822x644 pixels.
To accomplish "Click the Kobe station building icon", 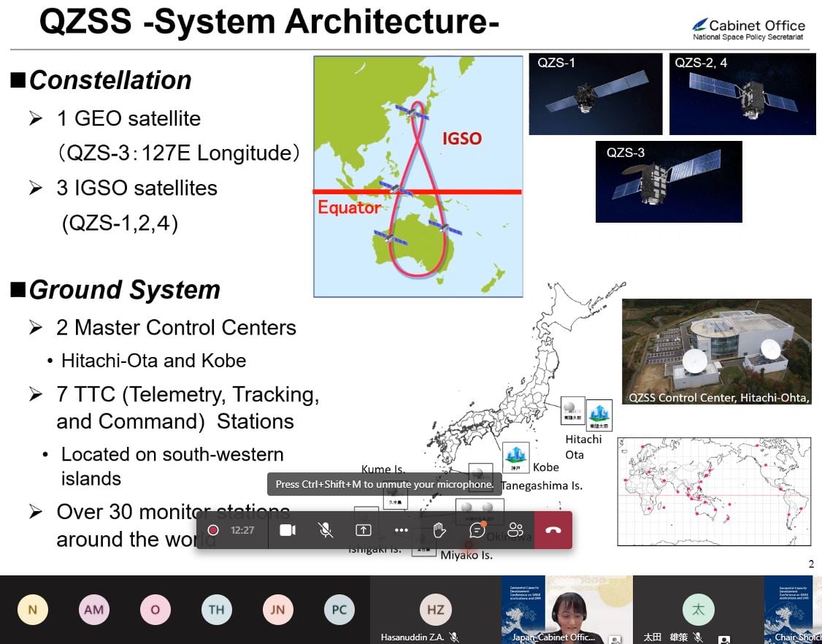I will 515,457.
